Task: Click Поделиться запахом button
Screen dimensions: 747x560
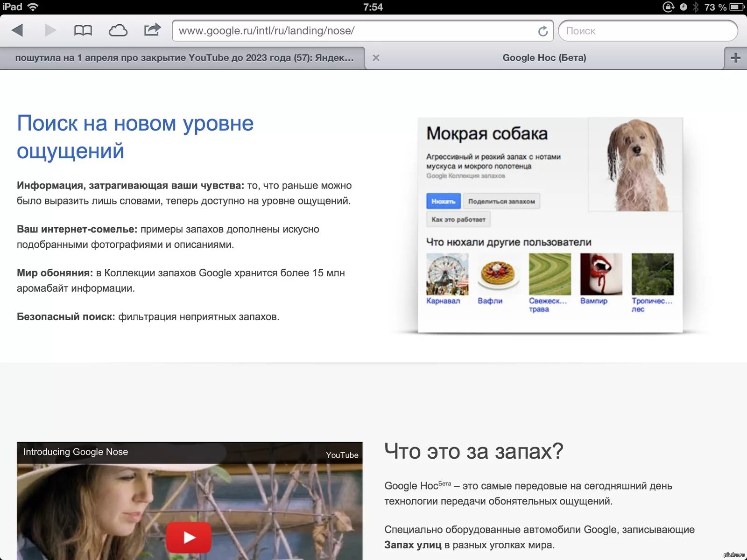Action: pyautogui.click(x=501, y=201)
